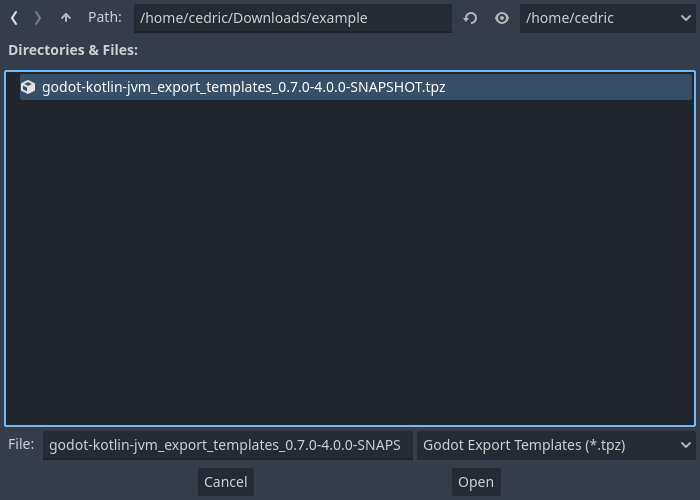Viewport: 700px width, 500px height.
Task: Select the godot-kotlin-jvm export templates .tpz file
Action: [356, 87]
